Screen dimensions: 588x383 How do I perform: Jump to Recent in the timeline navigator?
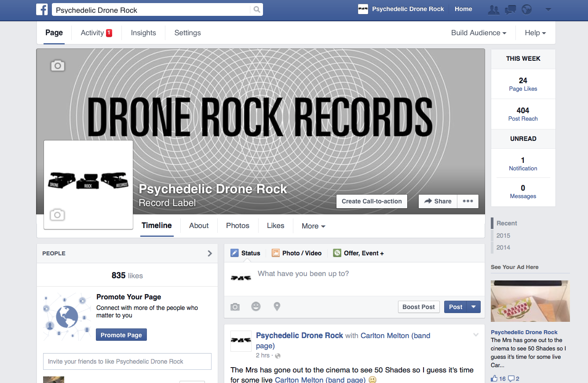(x=507, y=223)
